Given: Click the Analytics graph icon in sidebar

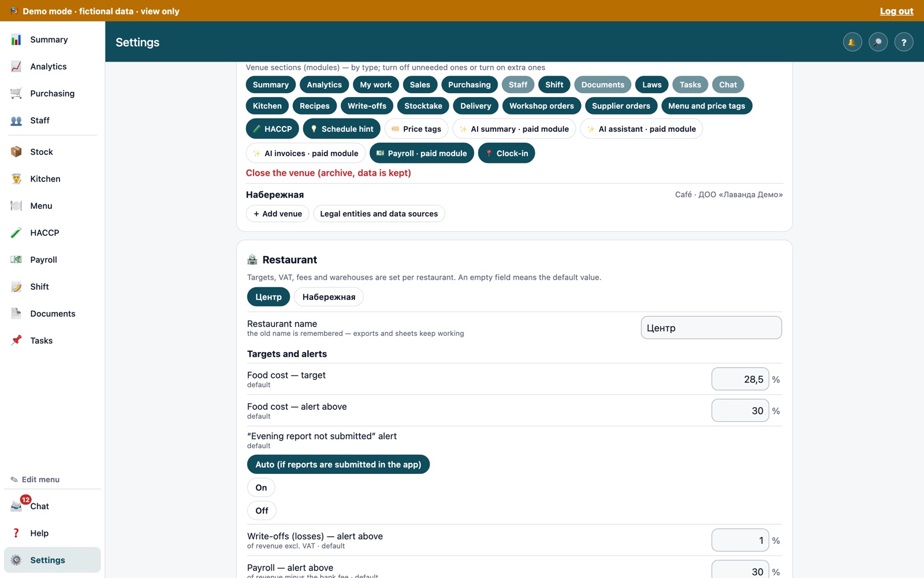Looking at the screenshot, I should [16, 66].
